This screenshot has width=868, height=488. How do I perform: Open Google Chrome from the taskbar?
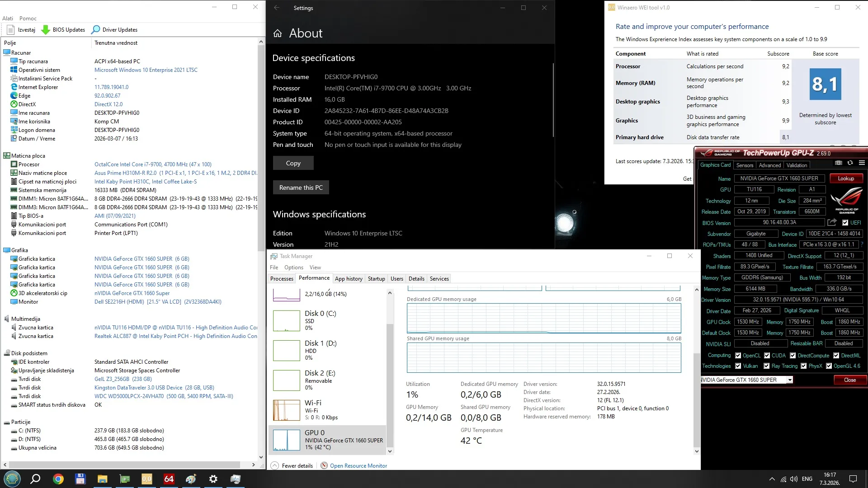tap(58, 479)
